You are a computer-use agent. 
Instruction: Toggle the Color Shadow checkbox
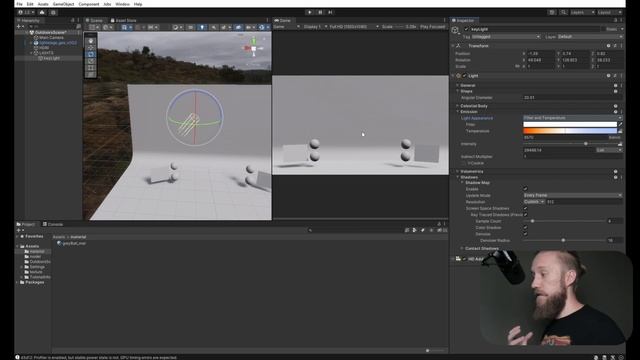click(x=525, y=227)
